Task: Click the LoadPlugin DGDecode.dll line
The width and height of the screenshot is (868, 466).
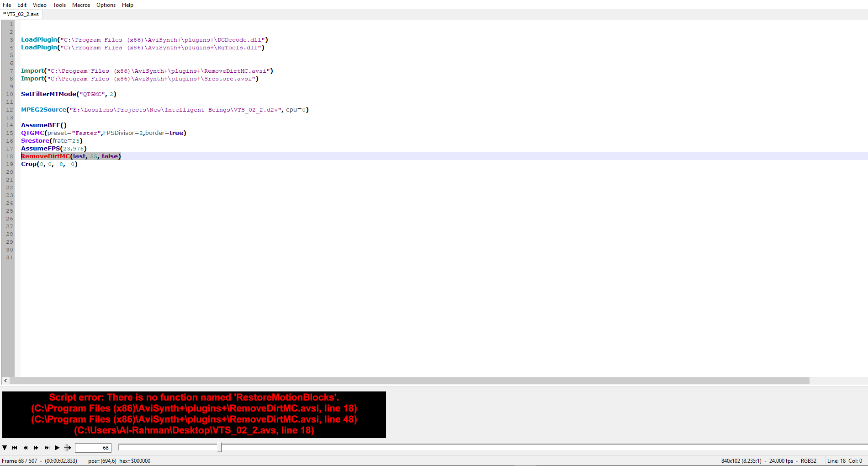Action: click(x=145, y=40)
